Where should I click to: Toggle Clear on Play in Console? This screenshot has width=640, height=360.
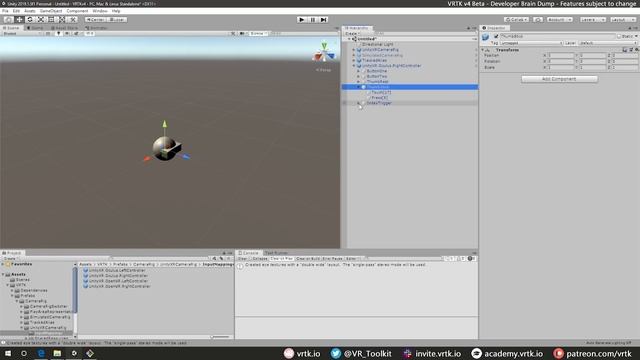282,259
